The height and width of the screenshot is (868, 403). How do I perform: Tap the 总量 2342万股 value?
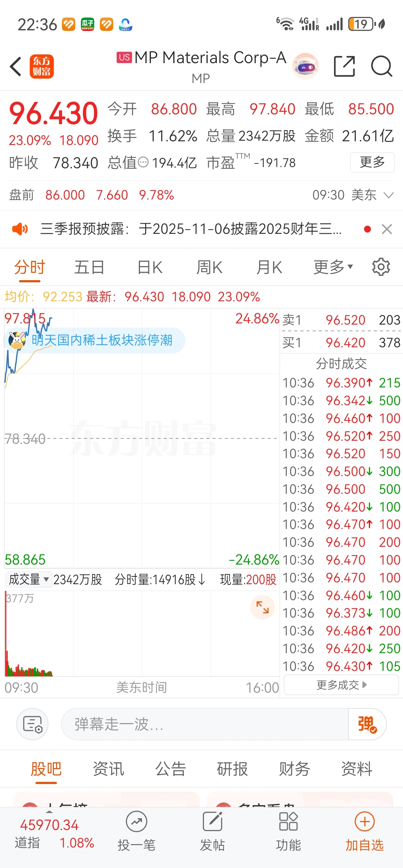click(x=267, y=136)
